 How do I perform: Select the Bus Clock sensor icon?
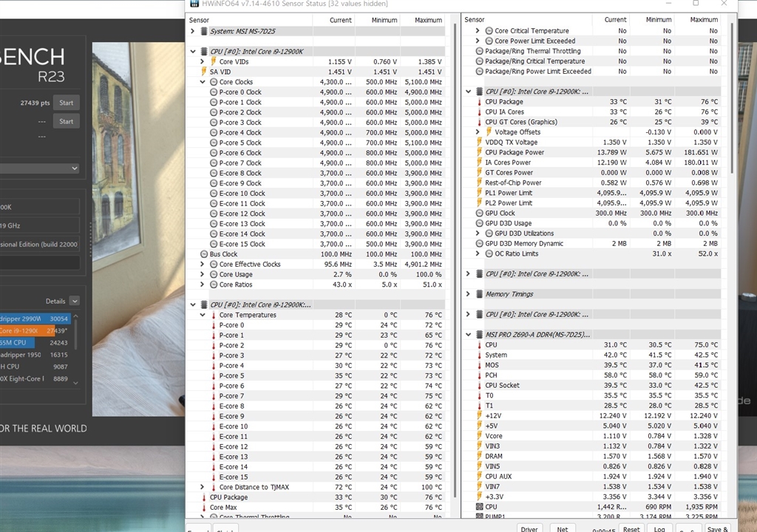click(204, 254)
